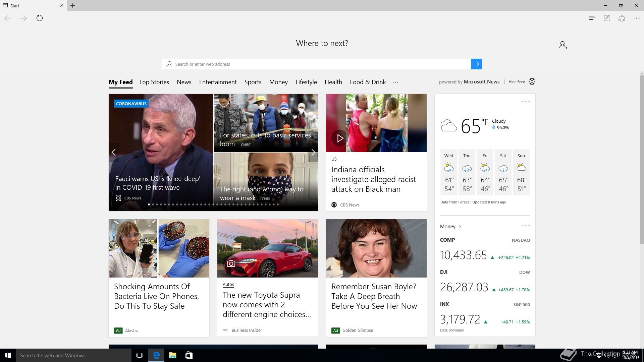Screen dimensions: 644x362
Task: Show next story in carousel
Action: 313,153
